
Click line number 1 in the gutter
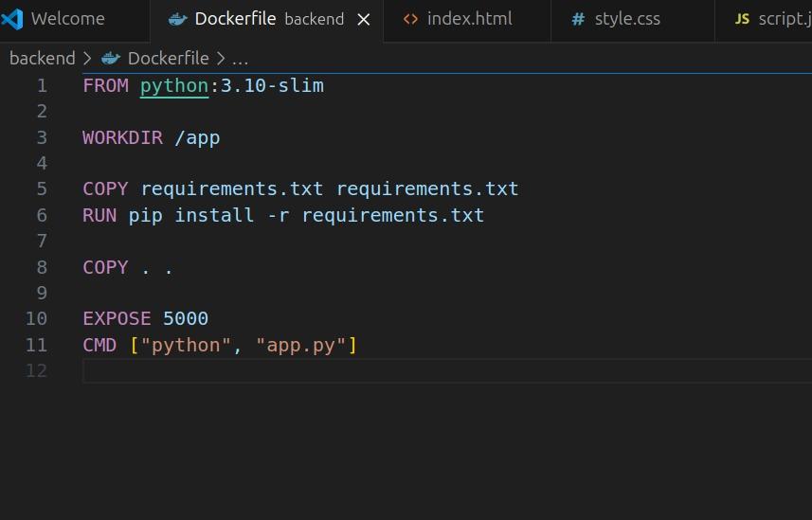tap(42, 86)
